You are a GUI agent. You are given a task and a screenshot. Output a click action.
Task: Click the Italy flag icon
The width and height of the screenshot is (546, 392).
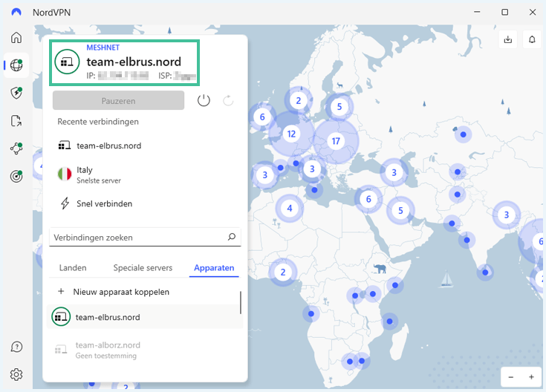(65, 174)
